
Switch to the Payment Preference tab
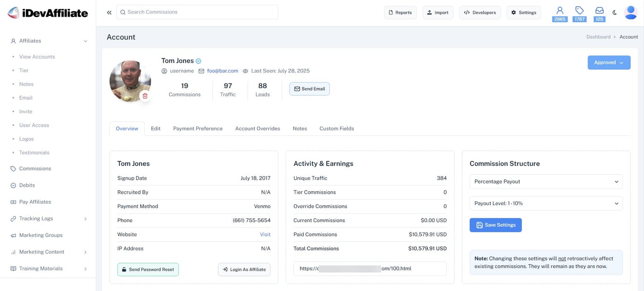(x=198, y=128)
